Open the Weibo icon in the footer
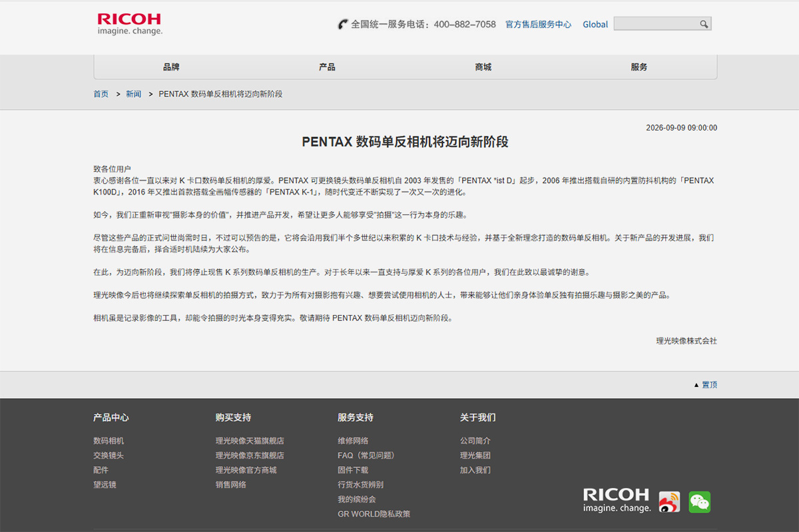799x532 pixels. pyautogui.click(x=669, y=502)
